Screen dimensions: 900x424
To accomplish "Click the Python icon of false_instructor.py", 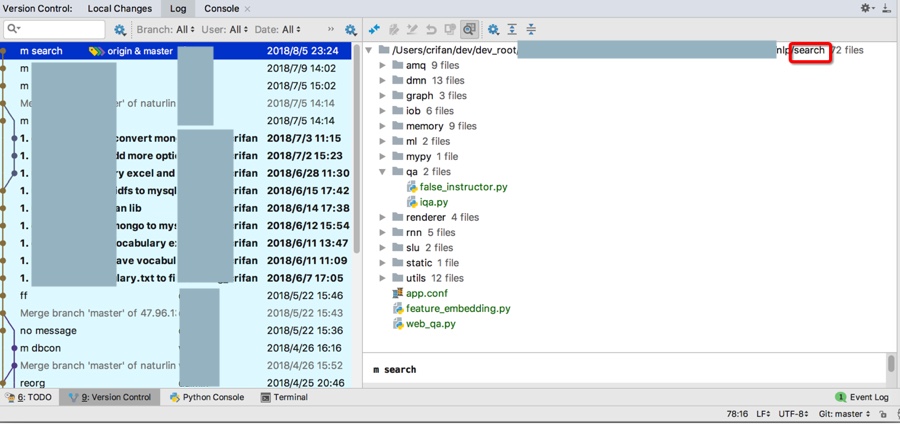I will pyautogui.click(x=412, y=187).
